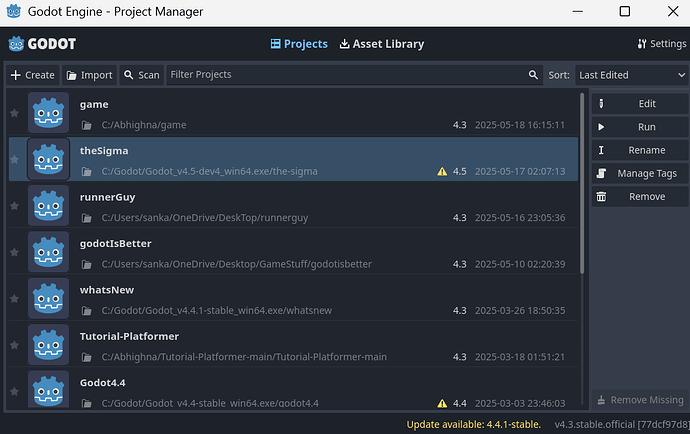Select project name Tutorial-Platformer
Image resolution: width=690 pixels, height=434 pixels.
129,336
